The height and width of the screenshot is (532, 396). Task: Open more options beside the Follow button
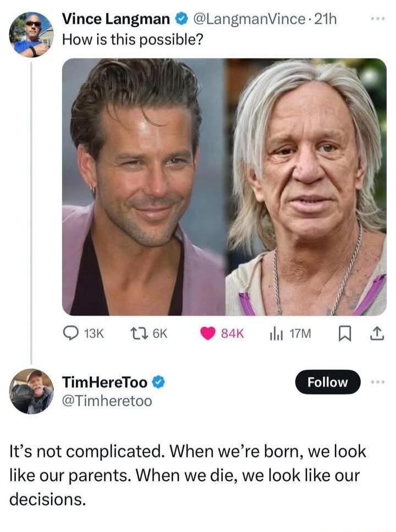pyautogui.click(x=377, y=382)
